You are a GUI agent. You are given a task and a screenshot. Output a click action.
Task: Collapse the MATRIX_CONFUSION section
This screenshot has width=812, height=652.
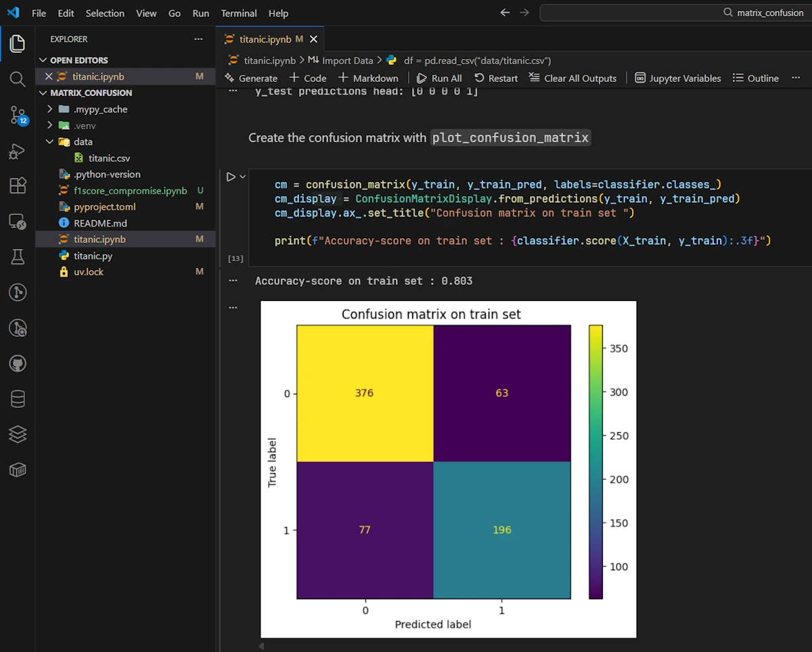tap(44, 93)
